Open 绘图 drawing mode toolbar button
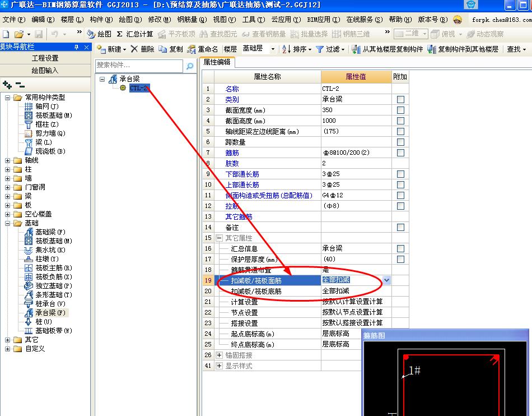This screenshot has height=416, width=532. (x=99, y=34)
